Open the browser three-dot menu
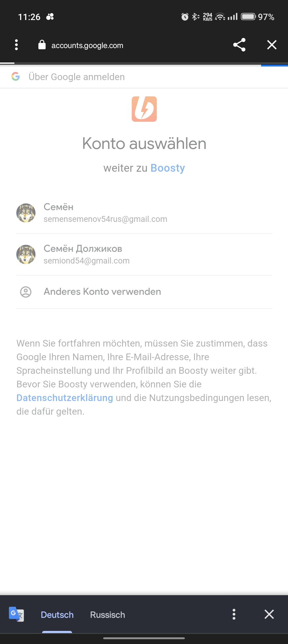Viewport: 288px width, 644px height. point(17,45)
